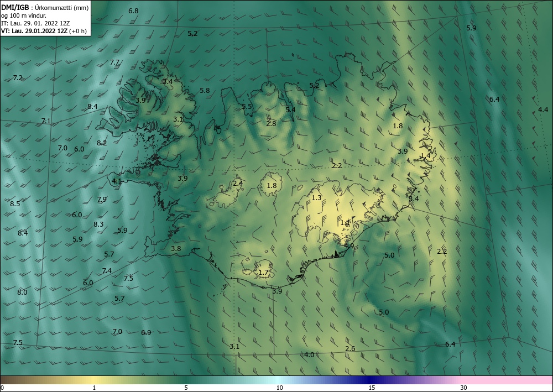Select the 'og 100 m vindur.' legend line
Screen dimensions: 553x392
(x=24, y=15)
